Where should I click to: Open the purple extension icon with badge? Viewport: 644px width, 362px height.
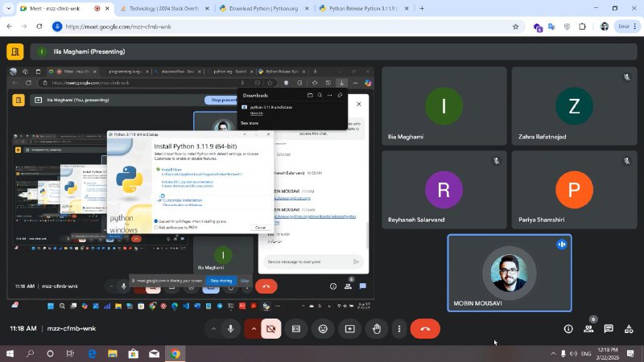538,27
